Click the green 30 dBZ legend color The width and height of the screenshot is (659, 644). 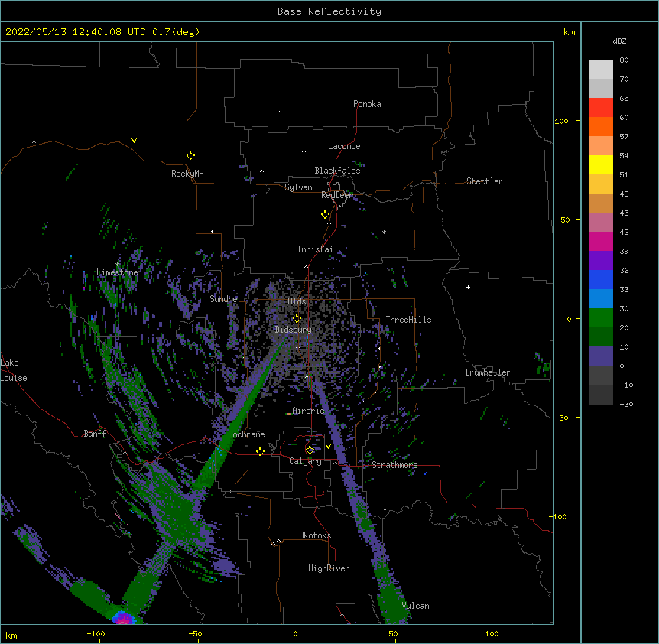click(x=601, y=318)
